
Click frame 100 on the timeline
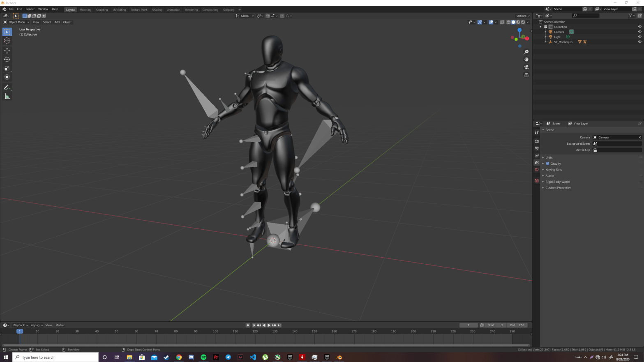(x=215, y=331)
